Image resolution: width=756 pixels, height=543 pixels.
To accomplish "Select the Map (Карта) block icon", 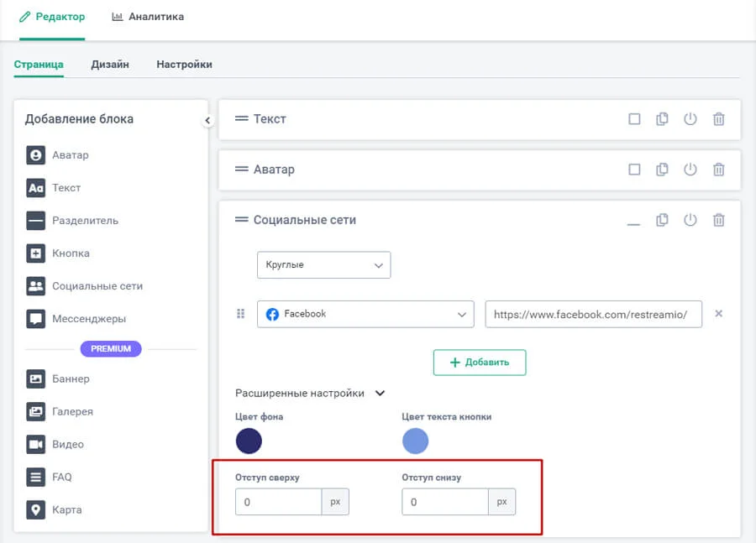I will (35, 509).
